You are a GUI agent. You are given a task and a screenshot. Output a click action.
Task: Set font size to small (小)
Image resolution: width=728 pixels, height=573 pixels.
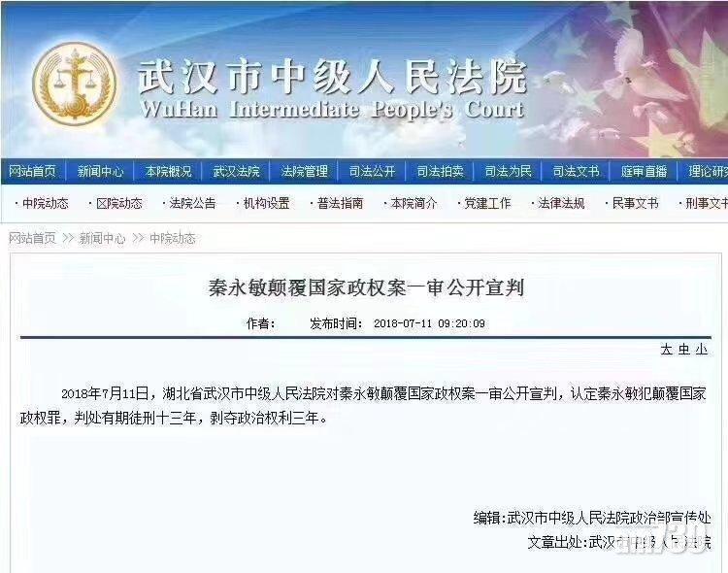click(x=702, y=350)
